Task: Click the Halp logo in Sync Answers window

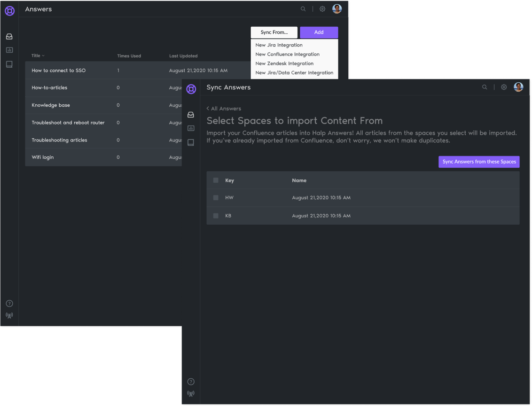Action: click(191, 89)
